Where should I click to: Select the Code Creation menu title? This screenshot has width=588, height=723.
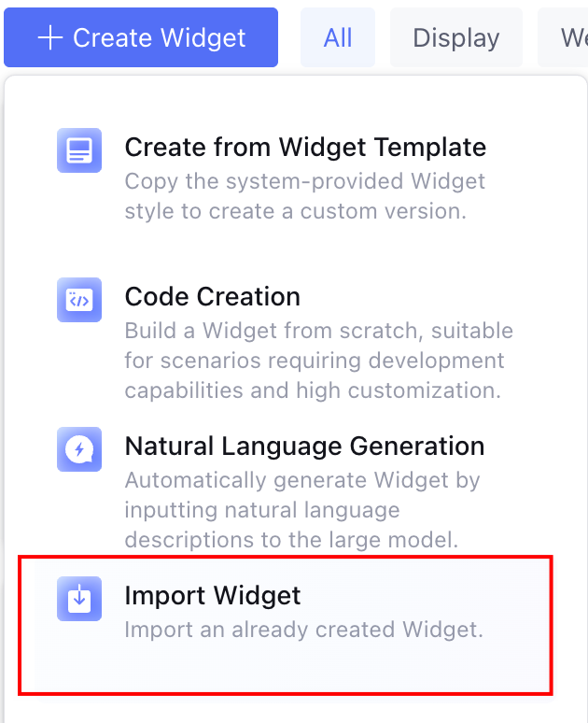coord(213,297)
